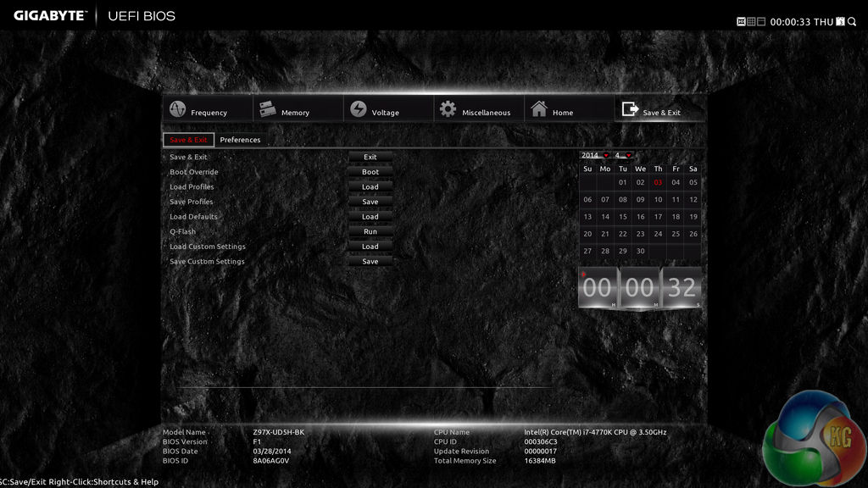Viewport: 868px width, 488px height.
Task: Select calendar day 30
Action: (x=641, y=251)
